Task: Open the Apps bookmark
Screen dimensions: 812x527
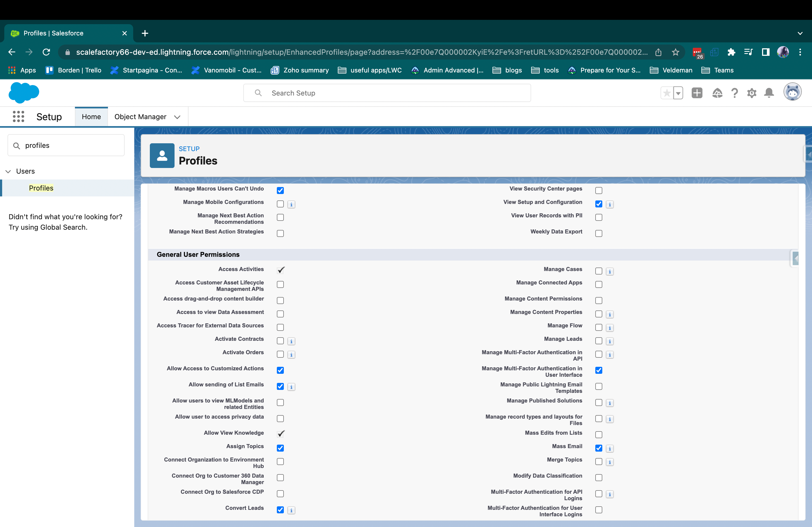Action: (x=22, y=70)
